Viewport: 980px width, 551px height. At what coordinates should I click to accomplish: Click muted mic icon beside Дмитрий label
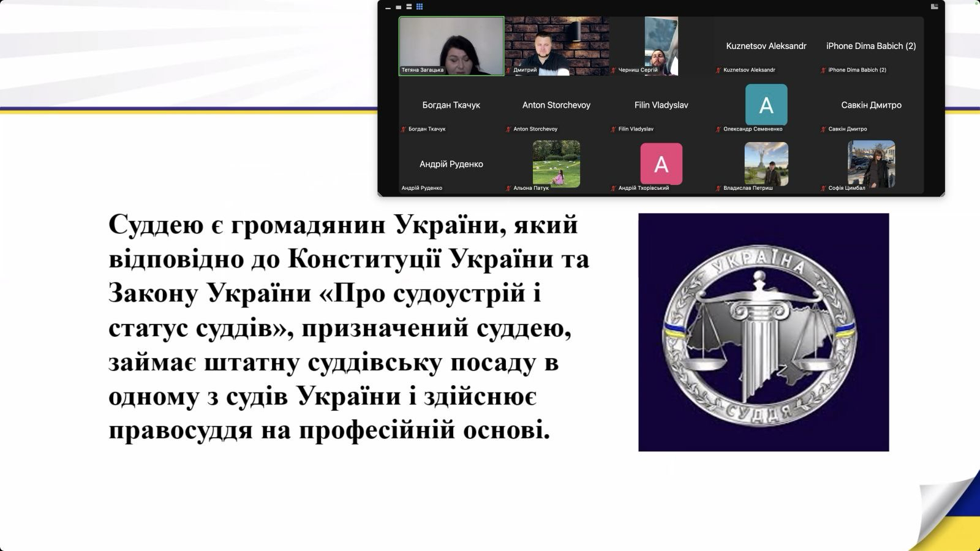(x=508, y=70)
